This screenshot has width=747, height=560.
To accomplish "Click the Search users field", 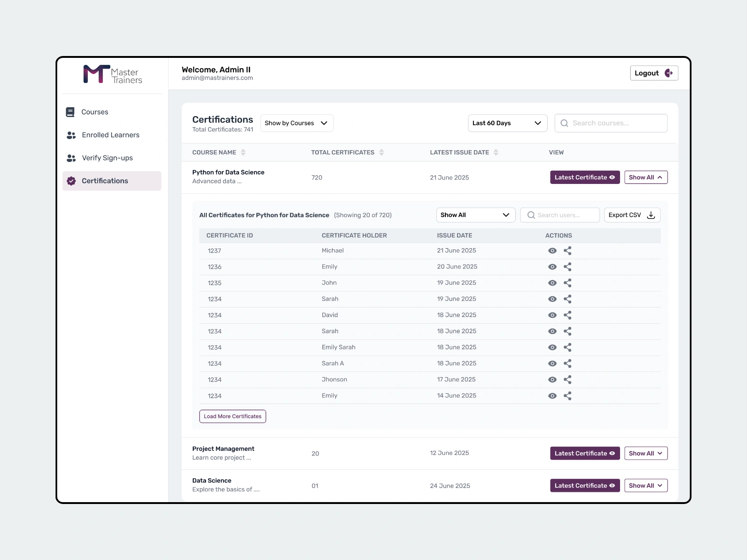I will point(560,215).
